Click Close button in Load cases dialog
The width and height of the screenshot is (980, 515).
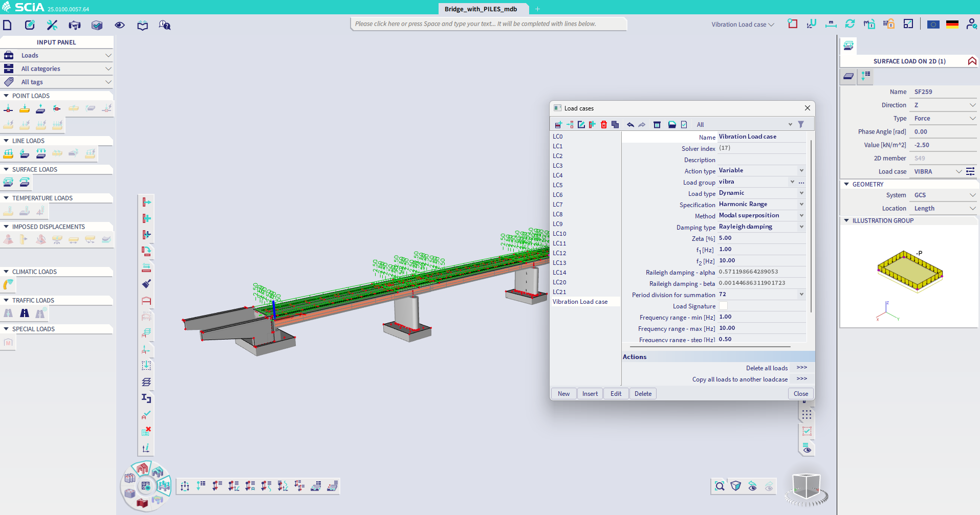[801, 394]
